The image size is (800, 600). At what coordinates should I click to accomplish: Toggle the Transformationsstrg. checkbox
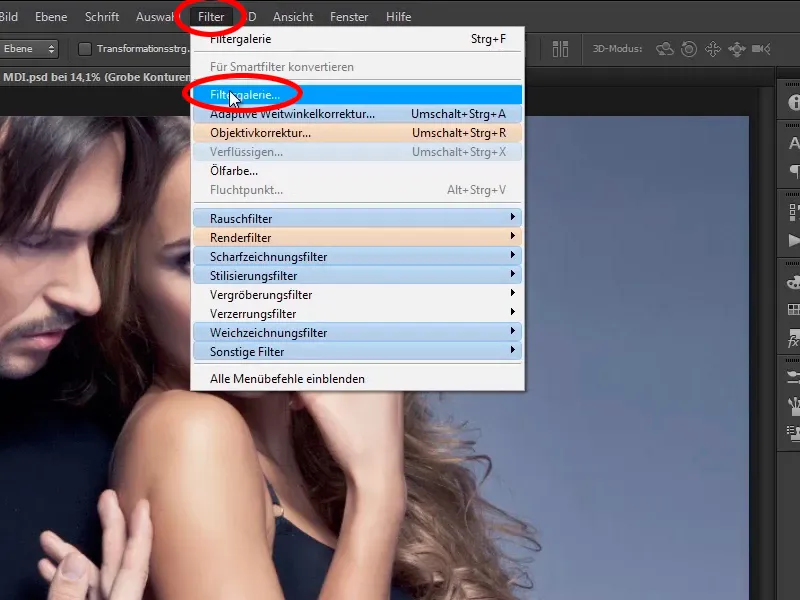click(85, 49)
